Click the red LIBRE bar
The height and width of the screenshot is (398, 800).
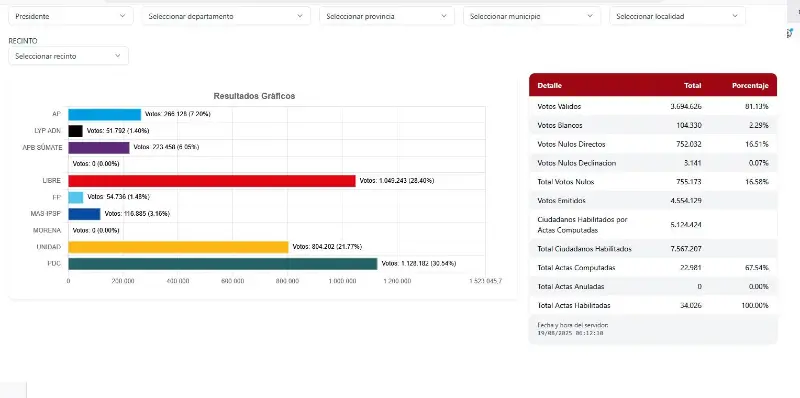(212, 181)
